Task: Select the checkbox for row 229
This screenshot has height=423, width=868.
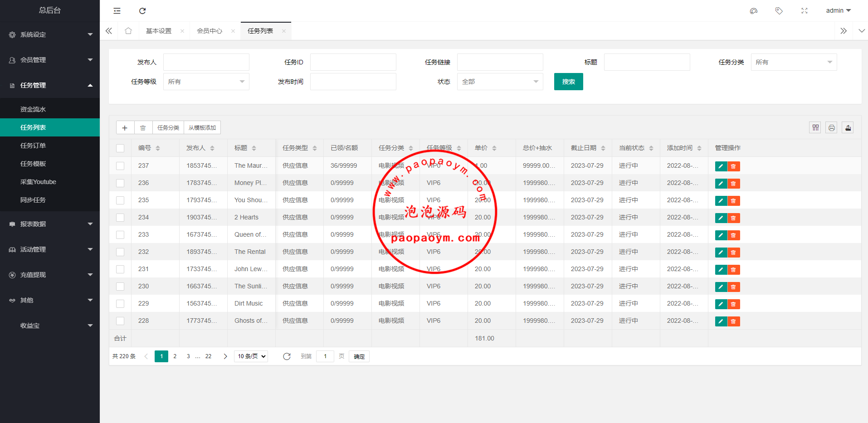Action: [x=120, y=304]
